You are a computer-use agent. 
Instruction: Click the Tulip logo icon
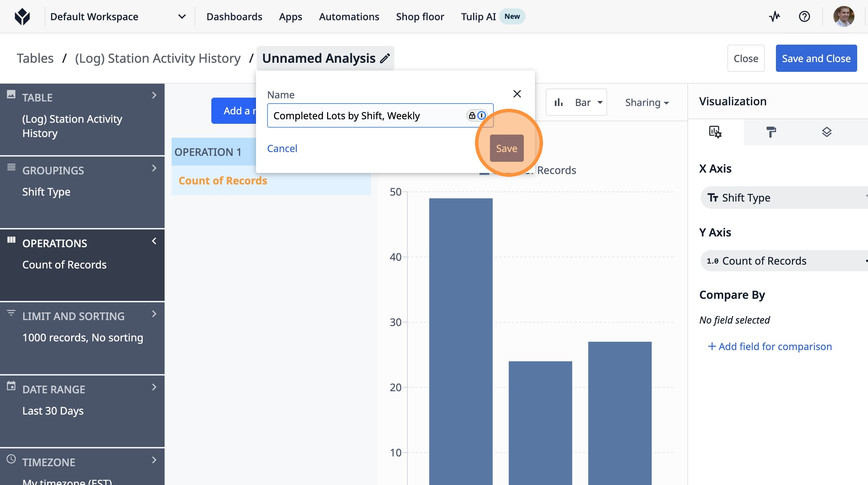(22, 16)
